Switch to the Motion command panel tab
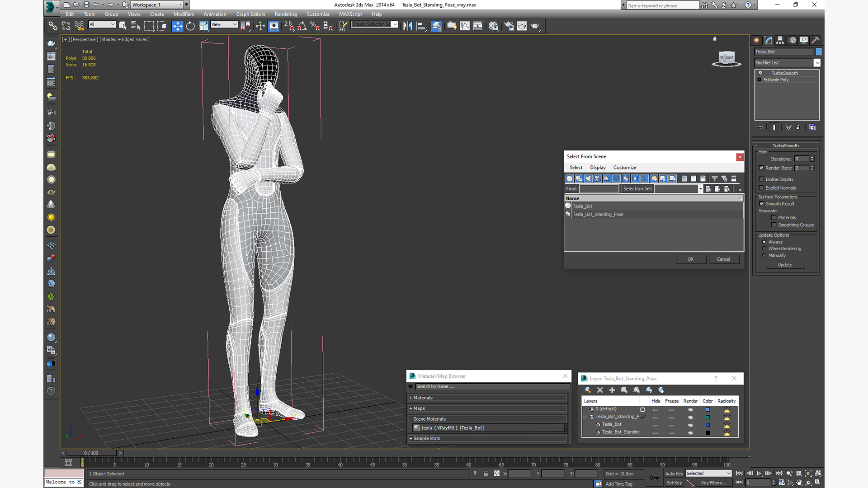The image size is (868, 488). 792,40
